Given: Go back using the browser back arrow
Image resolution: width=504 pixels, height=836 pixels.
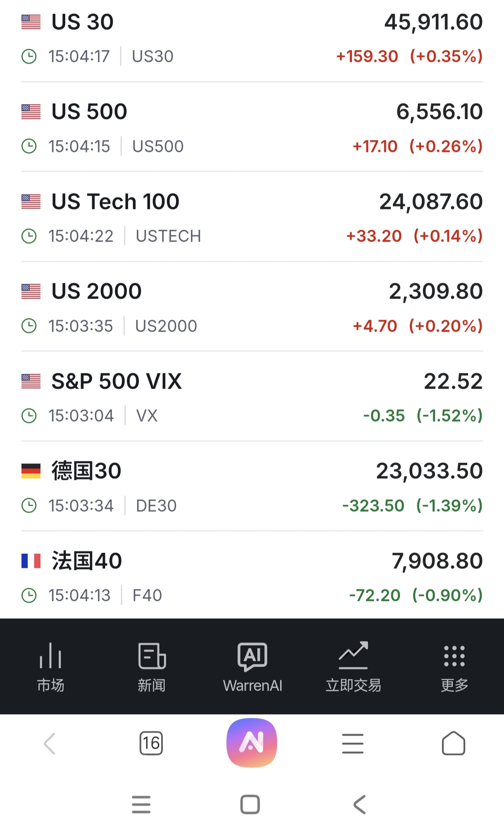Looking at the screenshot, I should pos(50,743).
